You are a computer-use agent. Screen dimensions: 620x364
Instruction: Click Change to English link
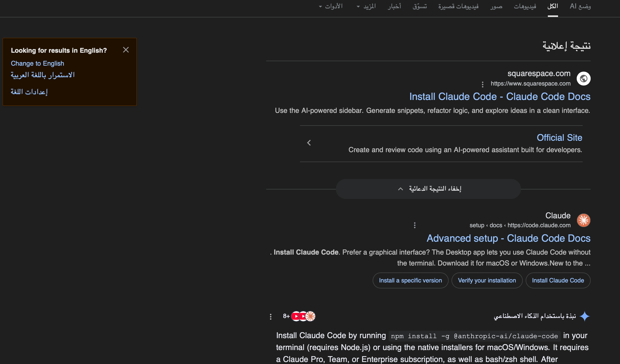[x=38, y=63]
